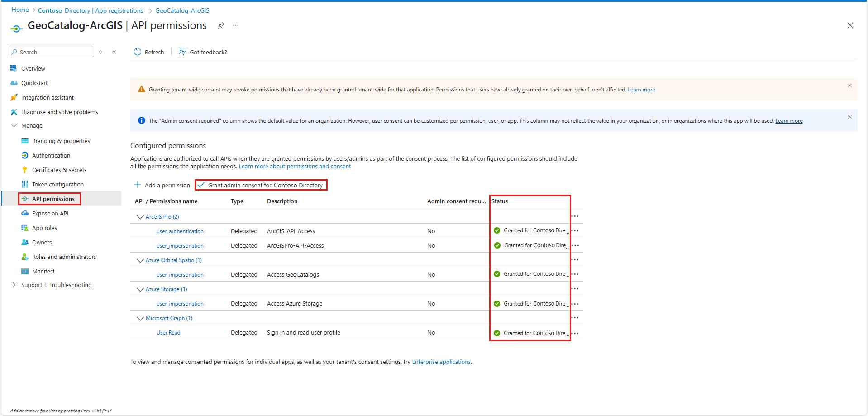
Task: Collapse the Manage section in the sidebar
Action: tap(14, 125)
